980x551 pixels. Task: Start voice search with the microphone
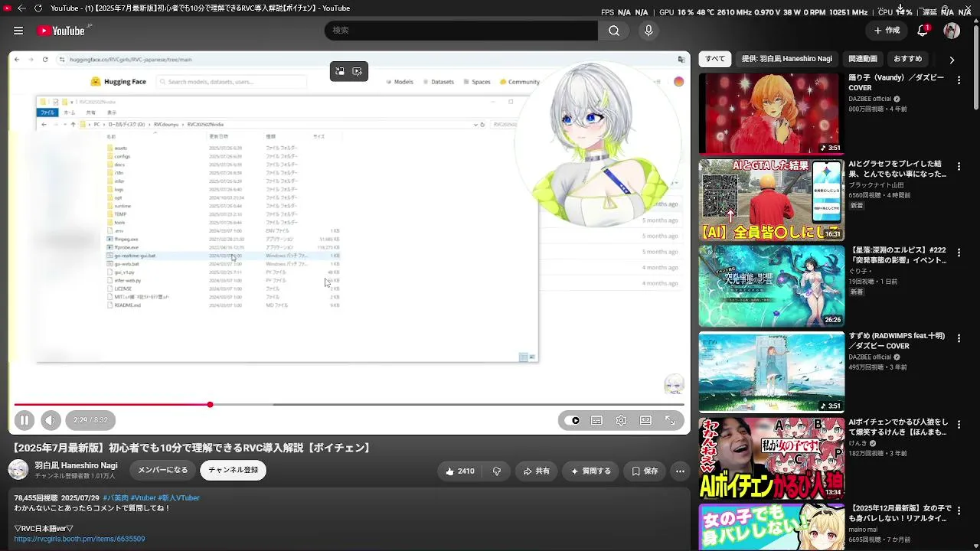pos(648,31)
